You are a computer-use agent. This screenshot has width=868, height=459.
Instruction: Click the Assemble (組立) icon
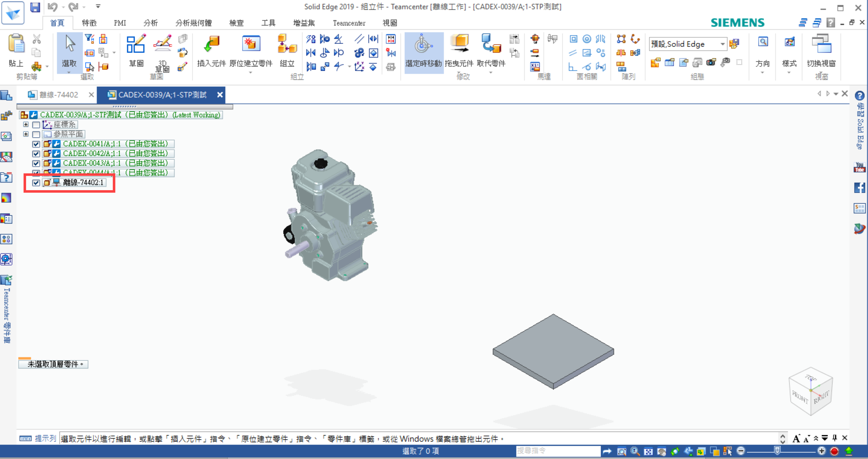(287, 44)
